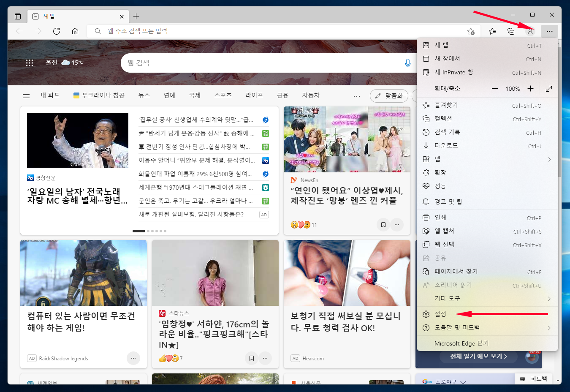Viewport: 570px width, 392px height.
Task: Switch to 스포츠 feed tab
Action: pyautogui.click(x=223, y=95)
